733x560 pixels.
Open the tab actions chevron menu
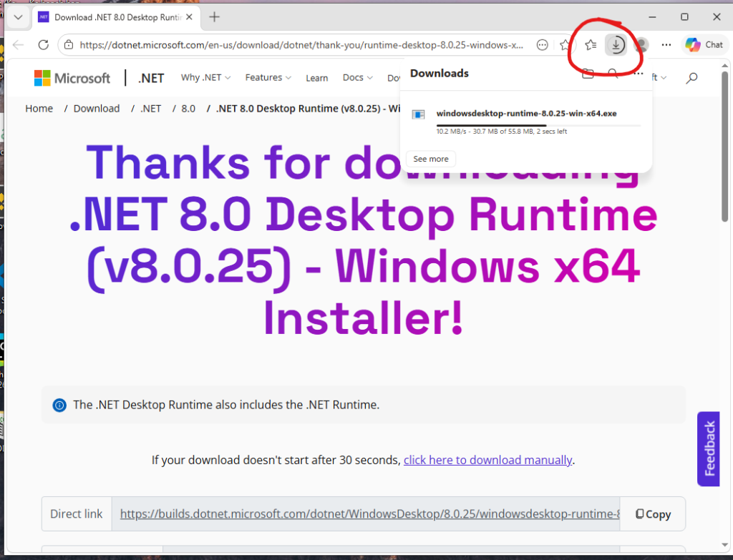pos(17,17)
